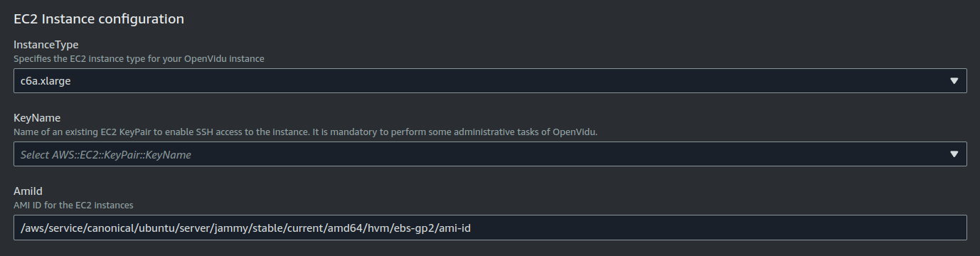
Task: Click the InstanceType description about OpenVidu instance
Action: pos(139,59)
